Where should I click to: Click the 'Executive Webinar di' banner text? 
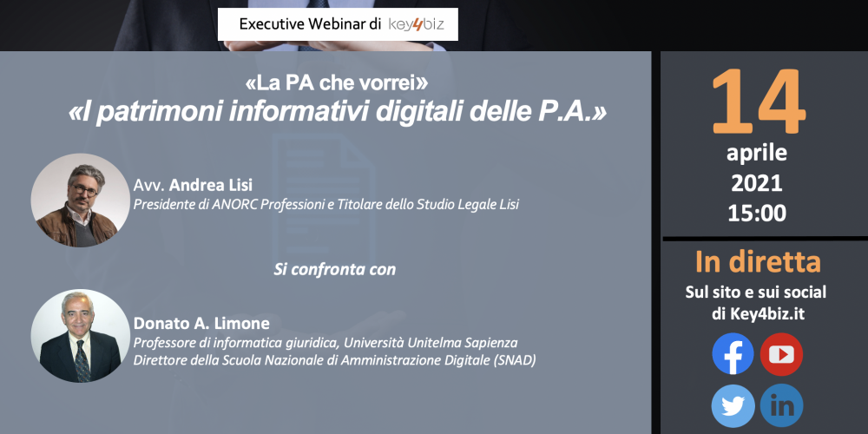pyautogui.click(x=310, y=24)
